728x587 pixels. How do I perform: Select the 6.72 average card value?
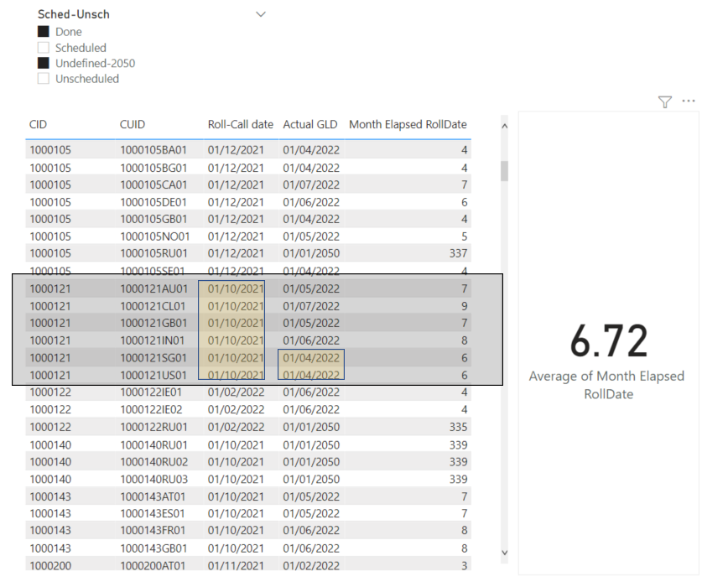[609, 341]
